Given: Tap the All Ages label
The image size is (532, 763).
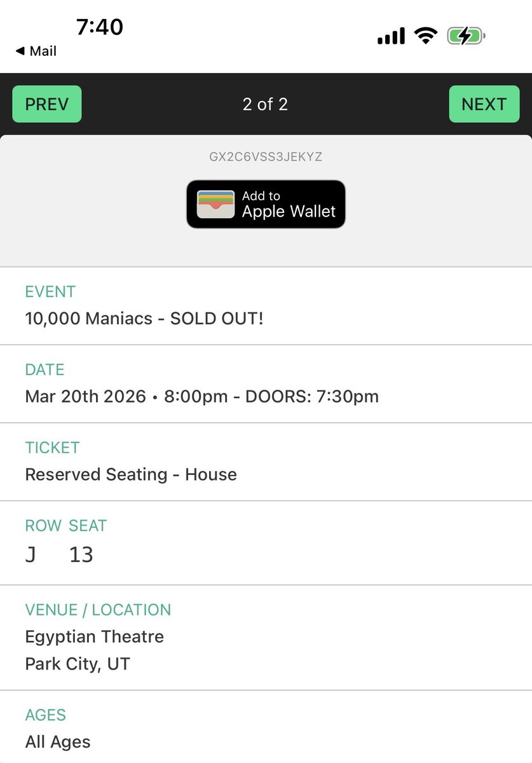Looking at the screenshot, I should pos(57,741).
